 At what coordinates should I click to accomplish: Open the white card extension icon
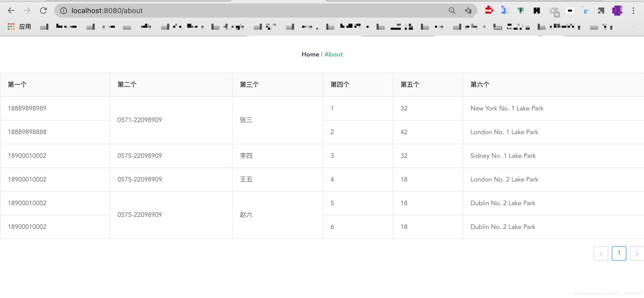tap(570, 11)
